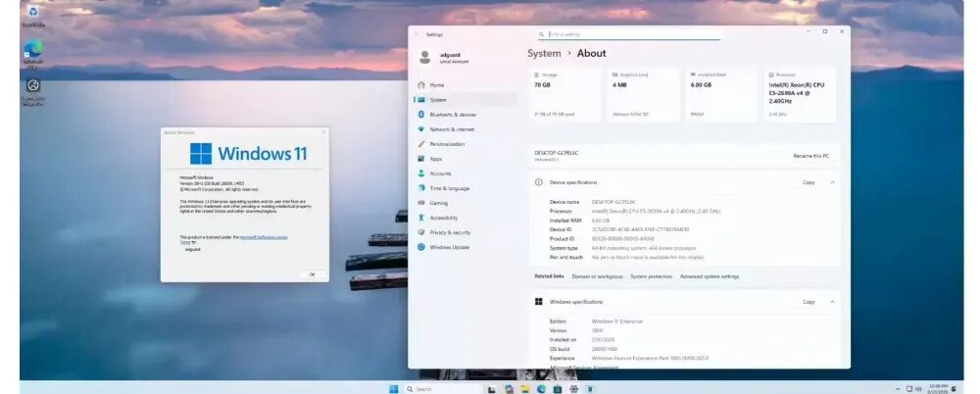Click the taskbar Search box
Viewport: 980px width, 394px height.
coord(443,389)
